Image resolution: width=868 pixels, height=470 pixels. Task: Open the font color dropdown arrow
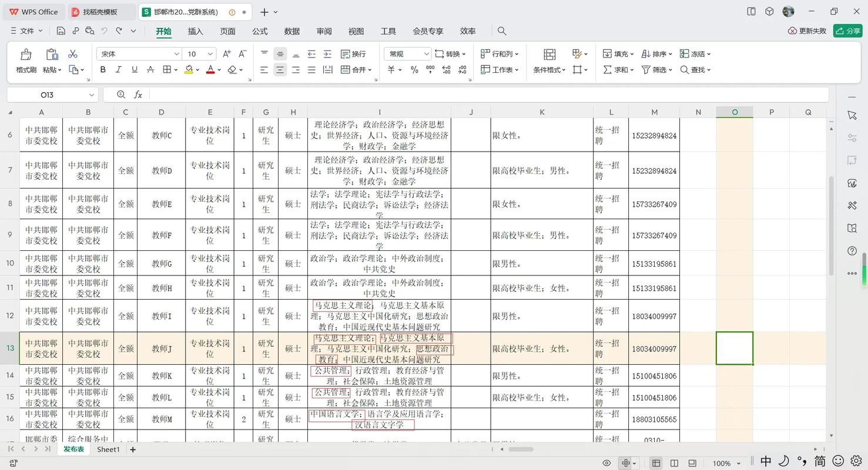pyautogui.click(x=219, y=70)
